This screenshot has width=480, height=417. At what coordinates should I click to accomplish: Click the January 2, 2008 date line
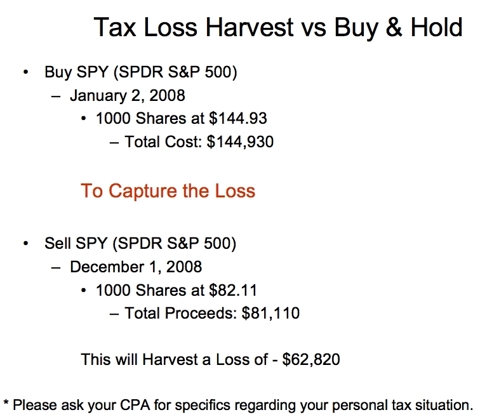click(127, 96)
